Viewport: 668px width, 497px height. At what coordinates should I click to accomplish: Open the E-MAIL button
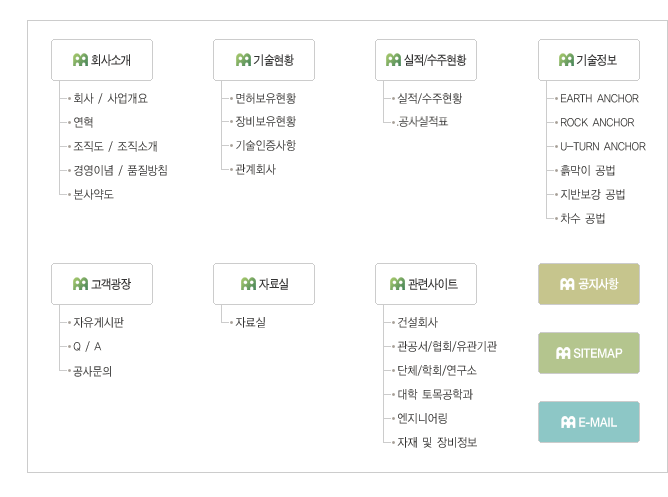589,422
